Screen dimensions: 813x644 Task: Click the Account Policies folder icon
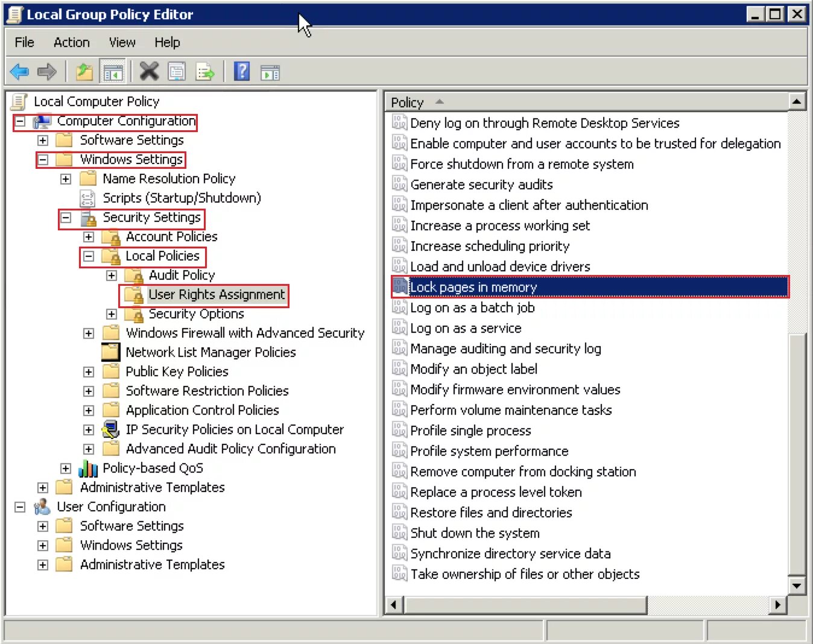coord(112,238)
